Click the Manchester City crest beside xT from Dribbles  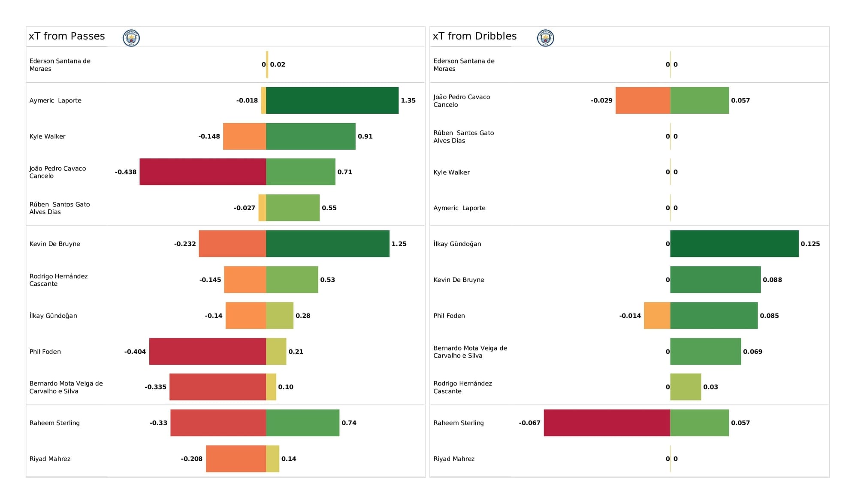(545, 38)
